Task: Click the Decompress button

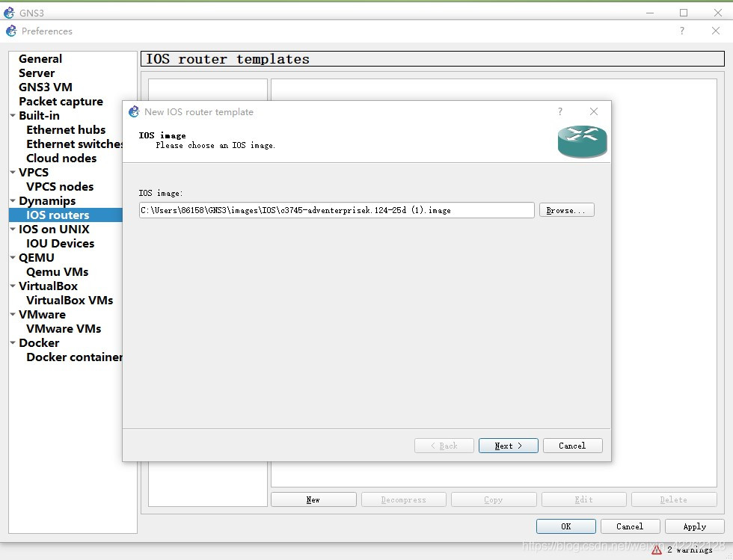Action: pyautogui.click(x=403, y=499)
